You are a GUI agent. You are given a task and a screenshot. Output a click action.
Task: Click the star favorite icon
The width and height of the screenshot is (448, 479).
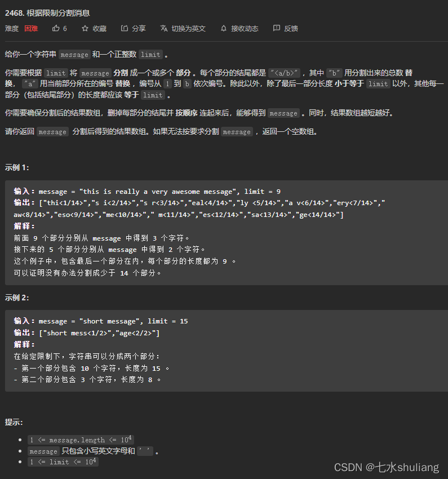(85, 28)
